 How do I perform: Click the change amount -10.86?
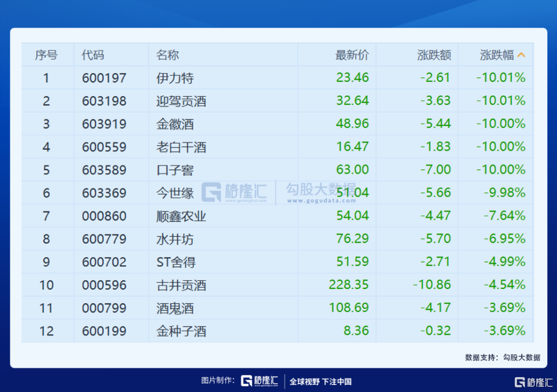click(x=432, y=285)
